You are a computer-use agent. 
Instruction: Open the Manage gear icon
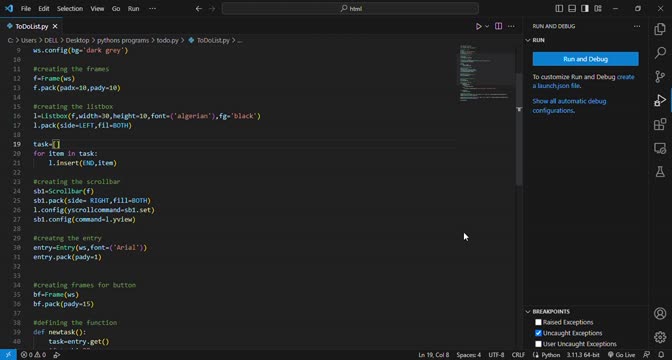660,337
